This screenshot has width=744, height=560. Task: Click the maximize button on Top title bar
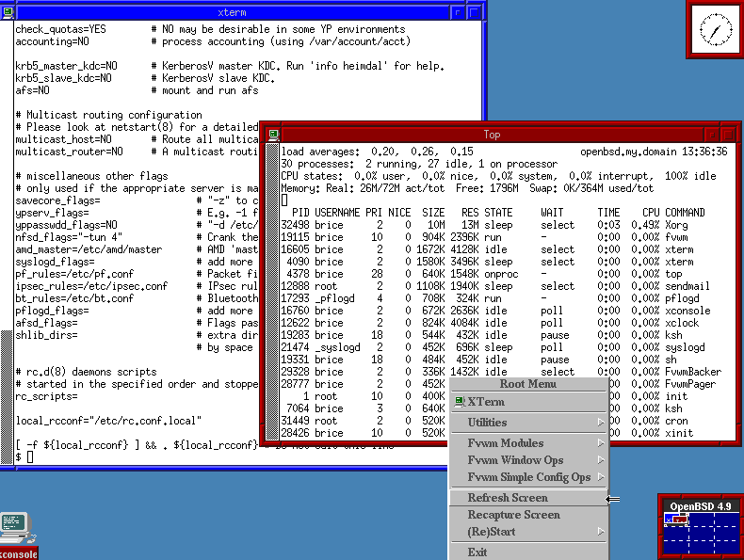click(x=728, y=135)
